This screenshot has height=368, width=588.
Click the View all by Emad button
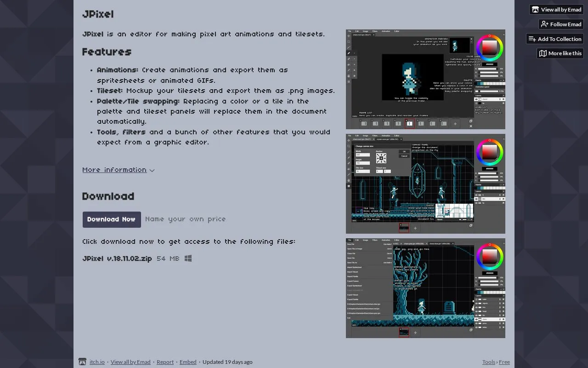point(556,10)
